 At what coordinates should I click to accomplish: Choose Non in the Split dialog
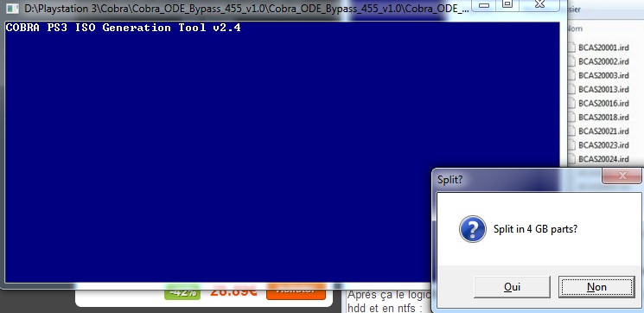(596, 287)
